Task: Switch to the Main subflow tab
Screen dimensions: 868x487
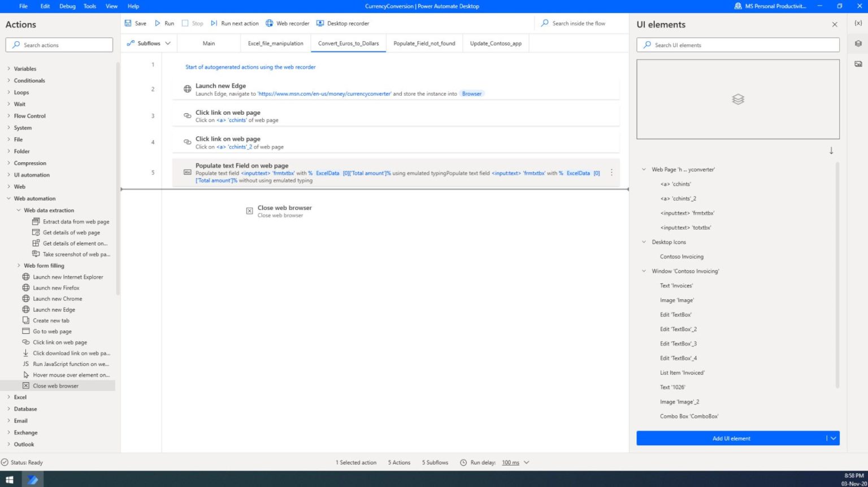Action: 209,43
